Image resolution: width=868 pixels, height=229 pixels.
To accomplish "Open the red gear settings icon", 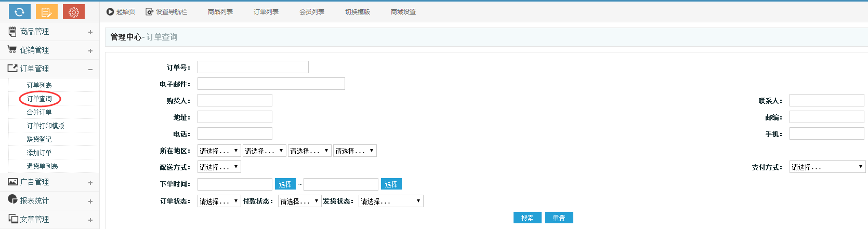I will click(x=74, y=11).
